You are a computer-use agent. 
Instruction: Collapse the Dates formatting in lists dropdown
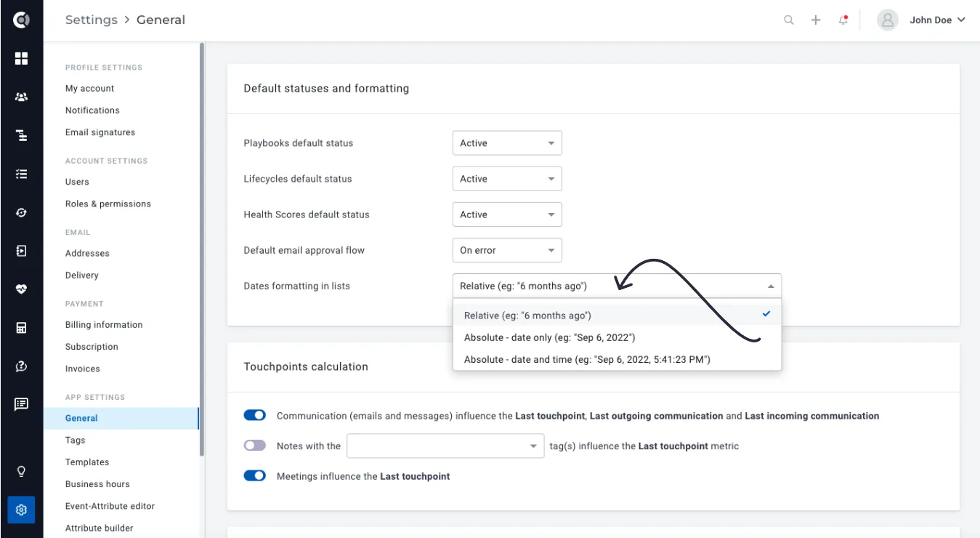coord(617,286)
